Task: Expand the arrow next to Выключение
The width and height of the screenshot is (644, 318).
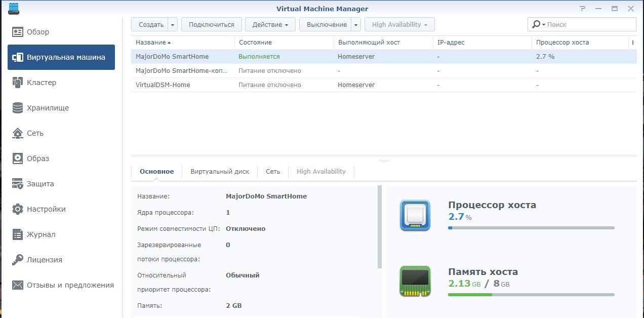Action: (x=355, y=24)
